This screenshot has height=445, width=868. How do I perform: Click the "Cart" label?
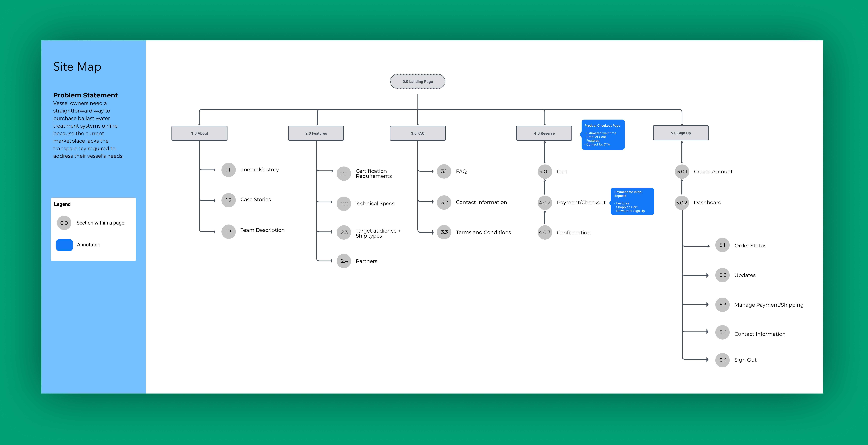click(x=562, y=172)
